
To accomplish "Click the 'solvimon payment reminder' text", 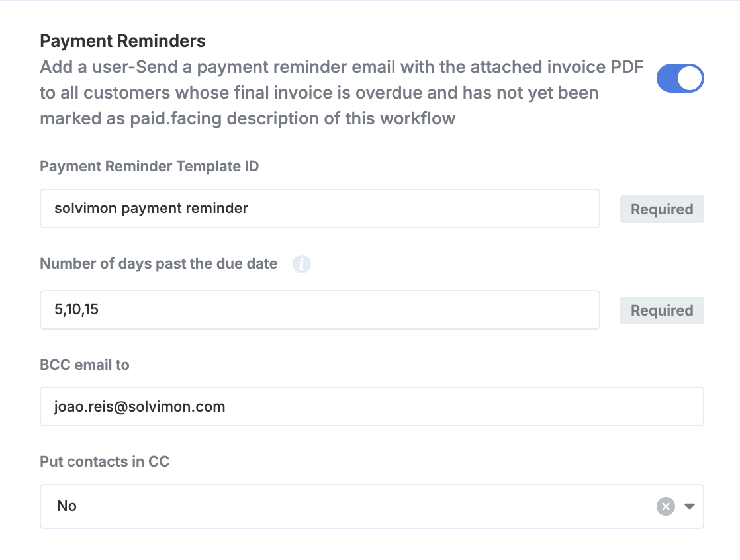I will pos(151,209).
